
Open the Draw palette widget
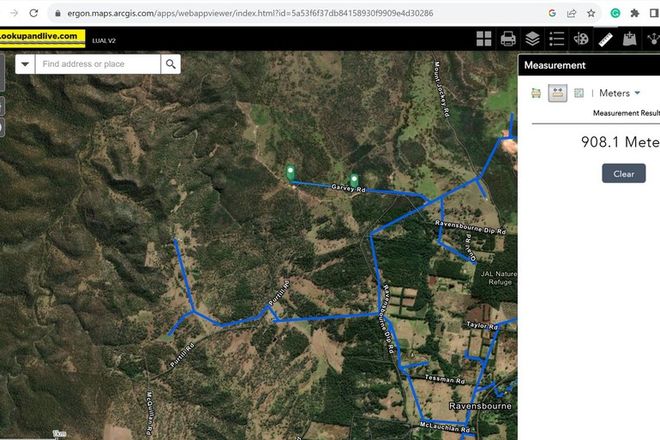tap(581, 39)
